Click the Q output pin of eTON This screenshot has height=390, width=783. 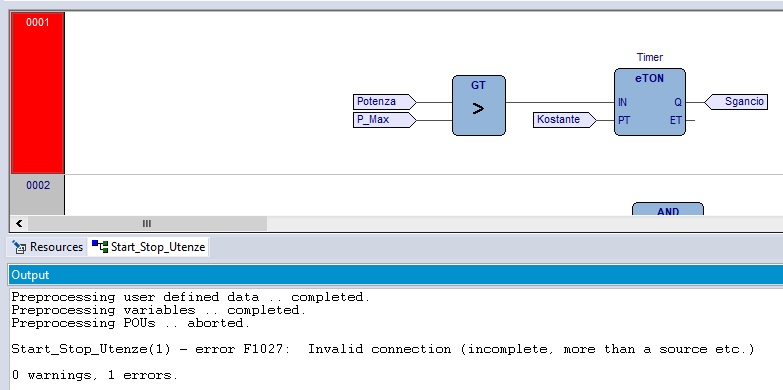tap(678, 102)
